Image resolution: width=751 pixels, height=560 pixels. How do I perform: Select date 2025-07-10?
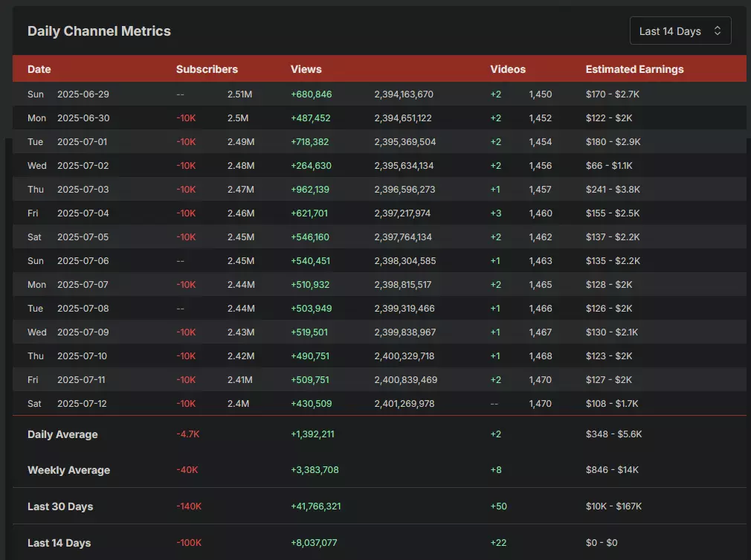pos(83,356)
